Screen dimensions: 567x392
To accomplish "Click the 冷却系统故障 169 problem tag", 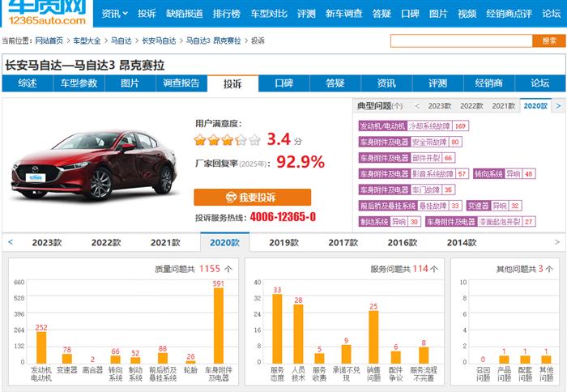I will (414, 126).
